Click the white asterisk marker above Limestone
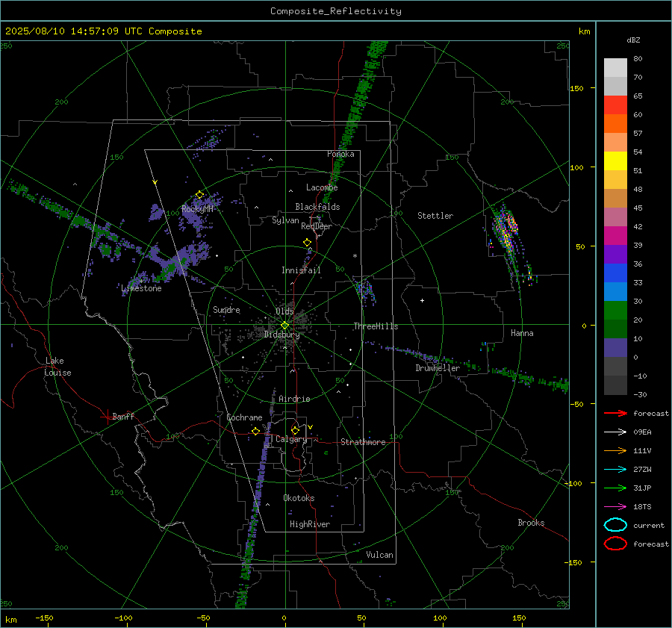Image resolution: width=672 pixels, height=628 pixels. (141, 282)
